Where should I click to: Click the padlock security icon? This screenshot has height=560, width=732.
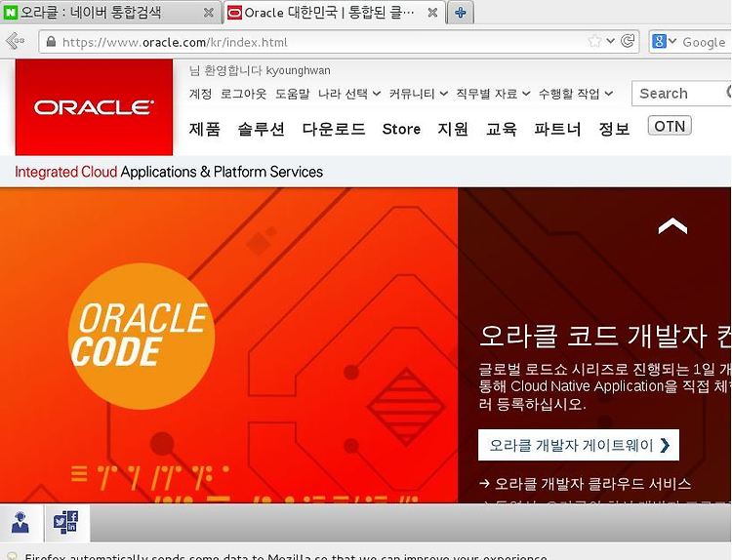pos(51,42)
